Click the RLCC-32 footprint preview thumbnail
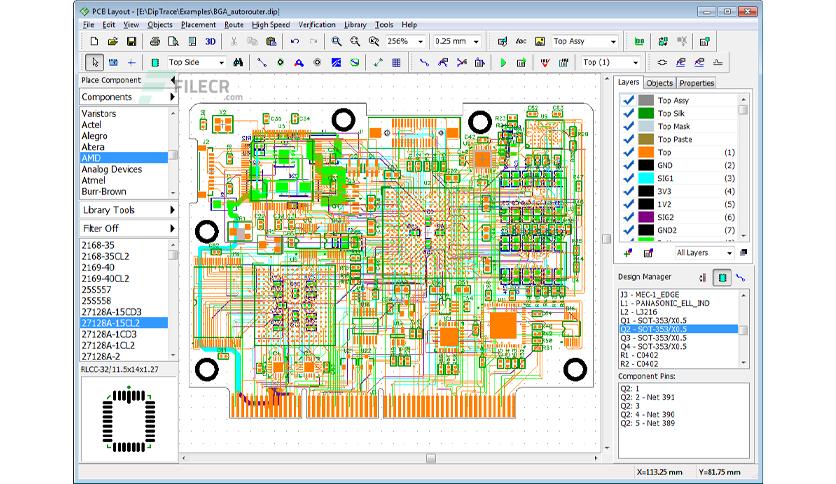 [128, 420]
